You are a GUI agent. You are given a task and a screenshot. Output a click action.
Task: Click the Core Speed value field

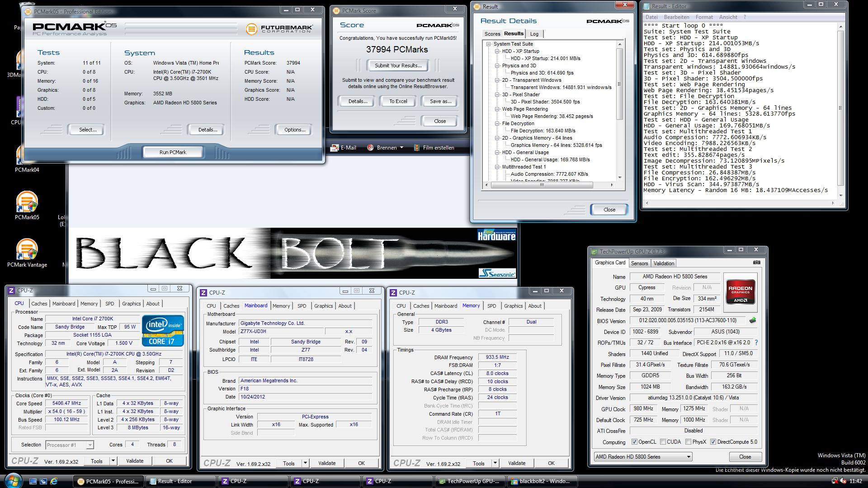(x=66, y=404)
